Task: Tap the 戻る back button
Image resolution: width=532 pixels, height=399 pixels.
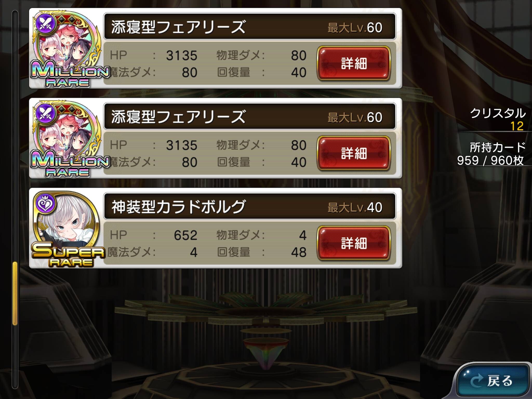Action: point(493,381)
